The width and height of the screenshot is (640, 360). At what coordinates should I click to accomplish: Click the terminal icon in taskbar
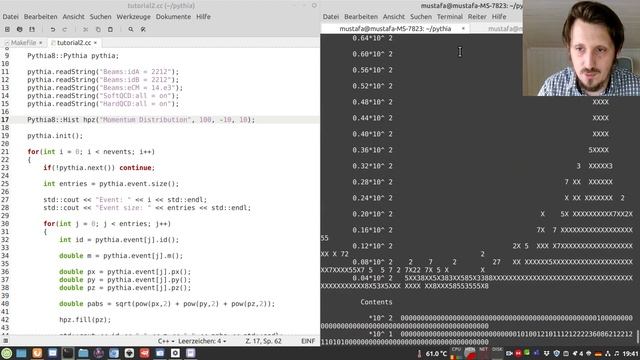click(x=68, y=353)
